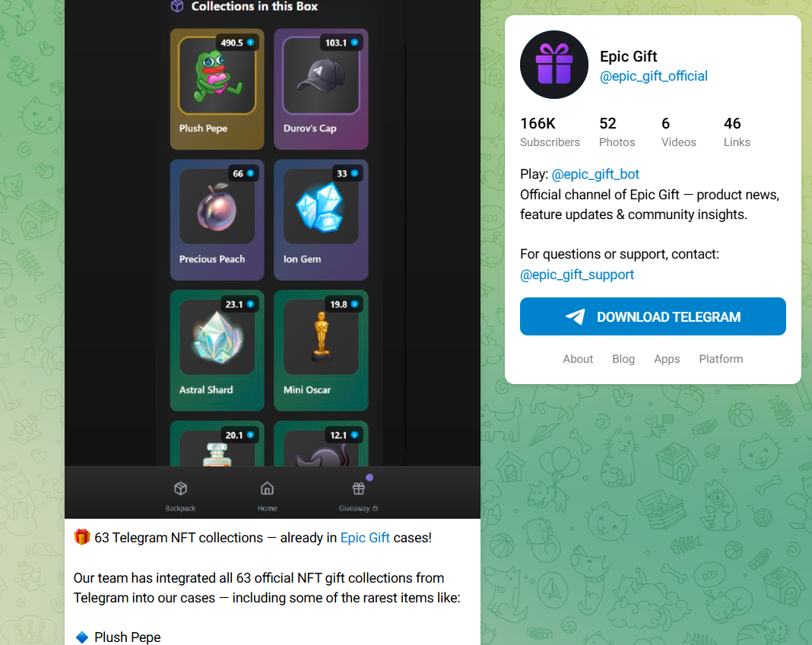The height and width of the screenshot is (645, 812).
Task: Click the Epic Gift purple gift avatar
Action: [554, 65]
